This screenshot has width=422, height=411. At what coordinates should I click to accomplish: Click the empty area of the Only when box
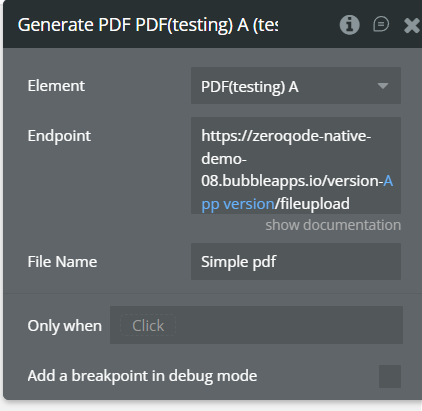click(289, 325)
